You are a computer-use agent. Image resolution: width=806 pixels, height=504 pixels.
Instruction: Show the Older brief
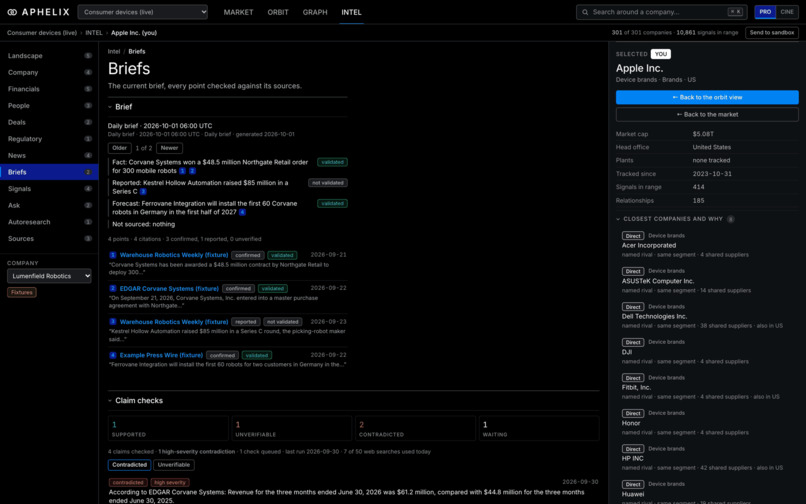pyautogui.click(x=119, y=148)
